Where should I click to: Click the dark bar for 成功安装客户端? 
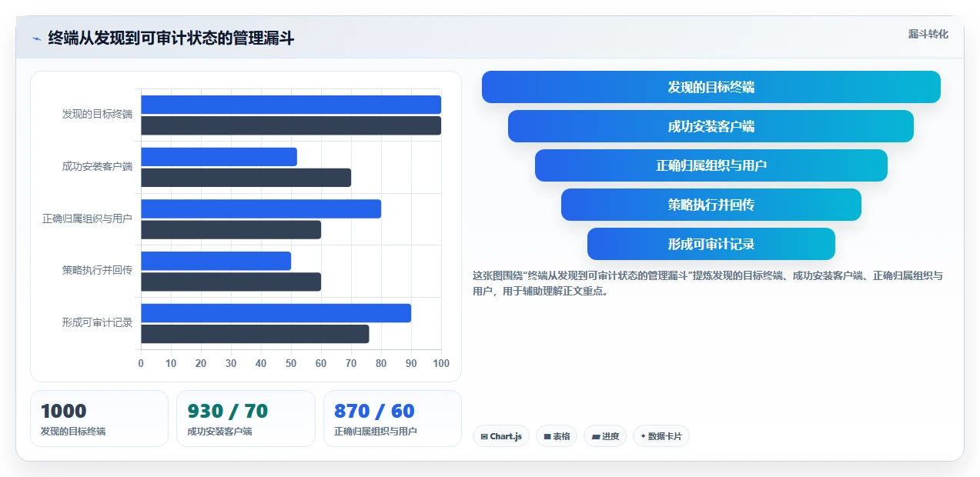tap(246, 178)
